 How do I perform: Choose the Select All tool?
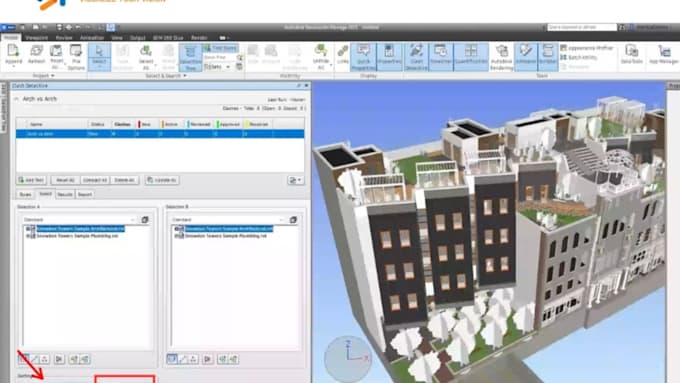coord(146,56)
